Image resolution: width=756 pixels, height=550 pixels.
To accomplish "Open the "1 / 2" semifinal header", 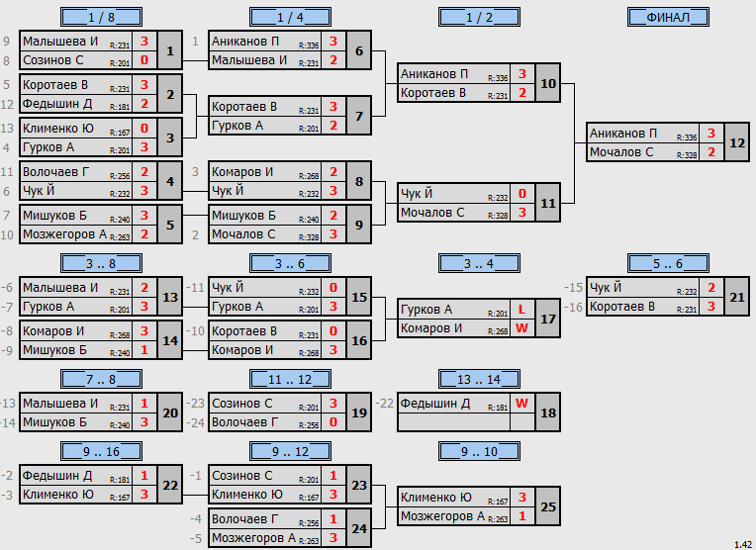I will click(x=479, y=17).
